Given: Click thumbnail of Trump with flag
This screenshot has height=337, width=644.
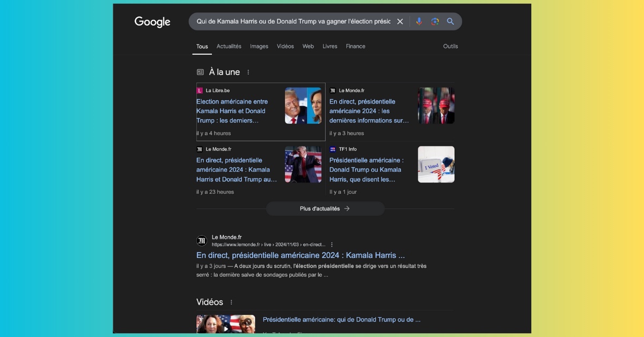Looking at the screenshot, I should click(x=303, y=164).
